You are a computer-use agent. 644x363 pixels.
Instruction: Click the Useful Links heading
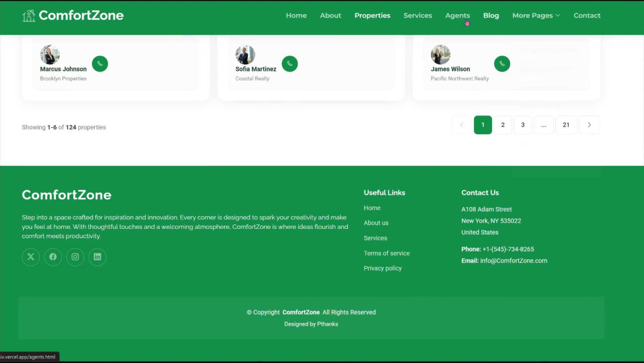[384, 193]
